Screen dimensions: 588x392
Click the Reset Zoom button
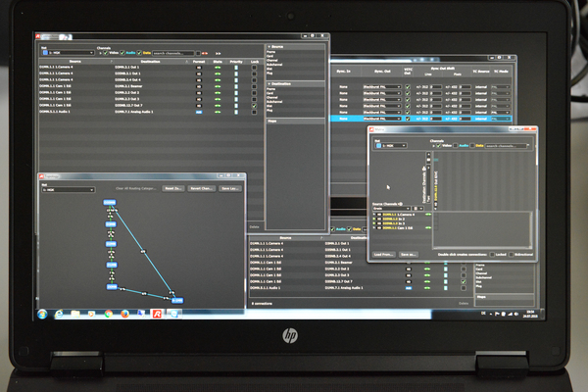pyautogui.click(x=173, y=187)
